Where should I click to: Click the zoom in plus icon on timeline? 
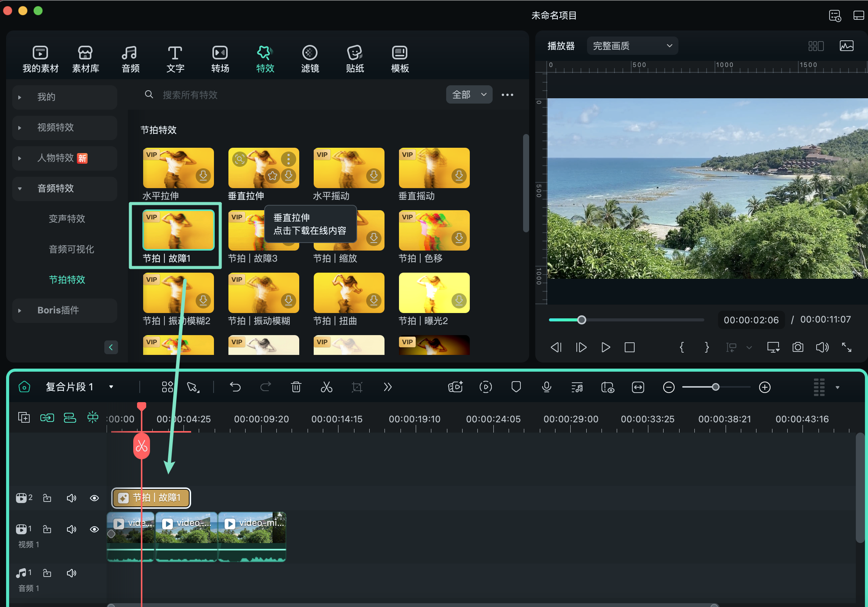[764, 387]
